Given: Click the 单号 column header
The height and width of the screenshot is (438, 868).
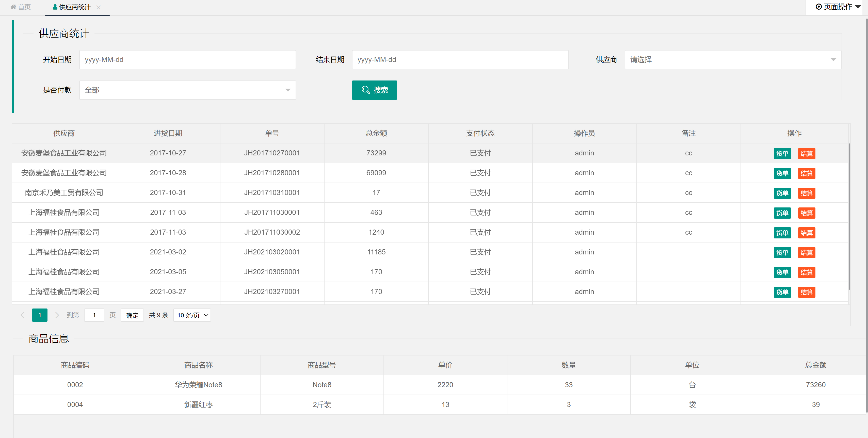Looking at the screenshot, I should click(x=272, y=133).
